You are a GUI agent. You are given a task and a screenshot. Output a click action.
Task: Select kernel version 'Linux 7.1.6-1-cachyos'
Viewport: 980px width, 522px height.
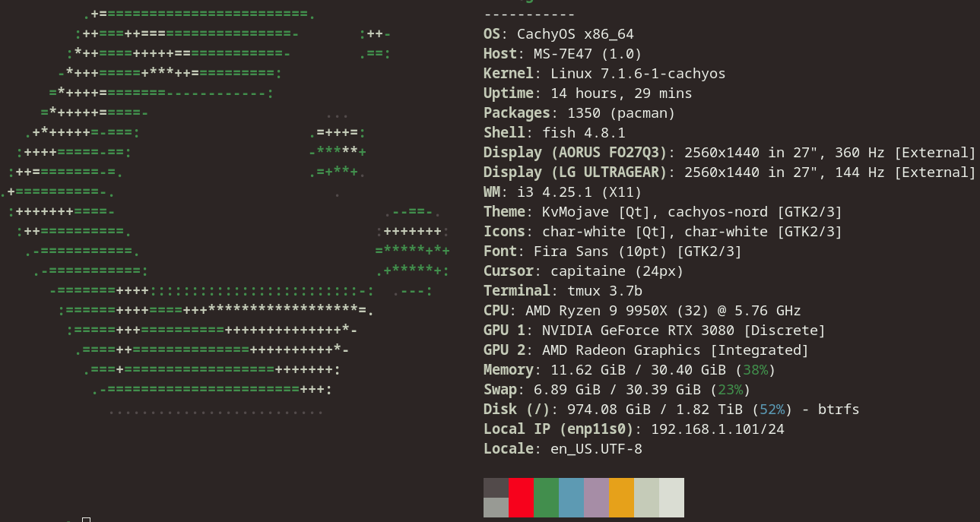click(638, 74)
